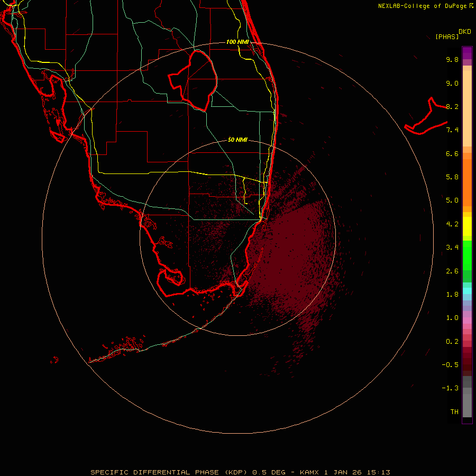This screenshot has height=476, width=476.
Task: Select the 5.8 scale label
Action: pos(452,177)
